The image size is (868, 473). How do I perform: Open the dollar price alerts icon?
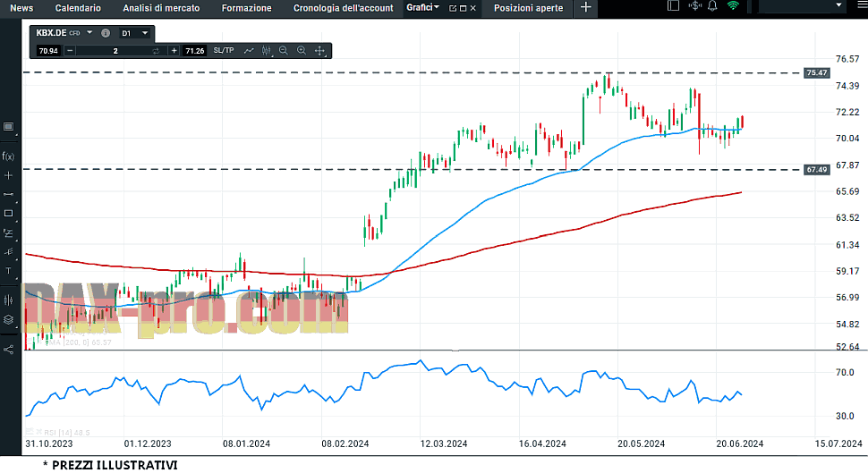(x=694, y=6)
